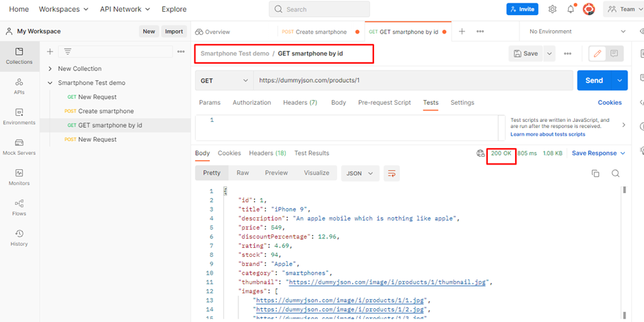Select the Preview response view
The image size is (644, 322).
(x=276, y=173)
